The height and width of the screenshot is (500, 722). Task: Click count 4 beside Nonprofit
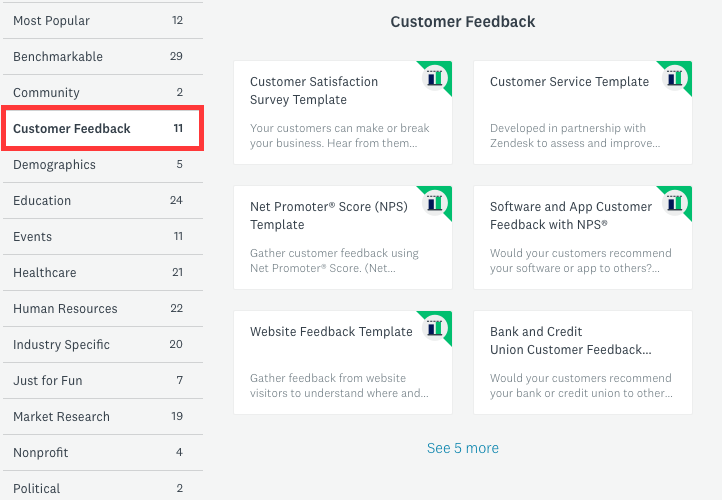pyautogui.click(x=180, y=452)
